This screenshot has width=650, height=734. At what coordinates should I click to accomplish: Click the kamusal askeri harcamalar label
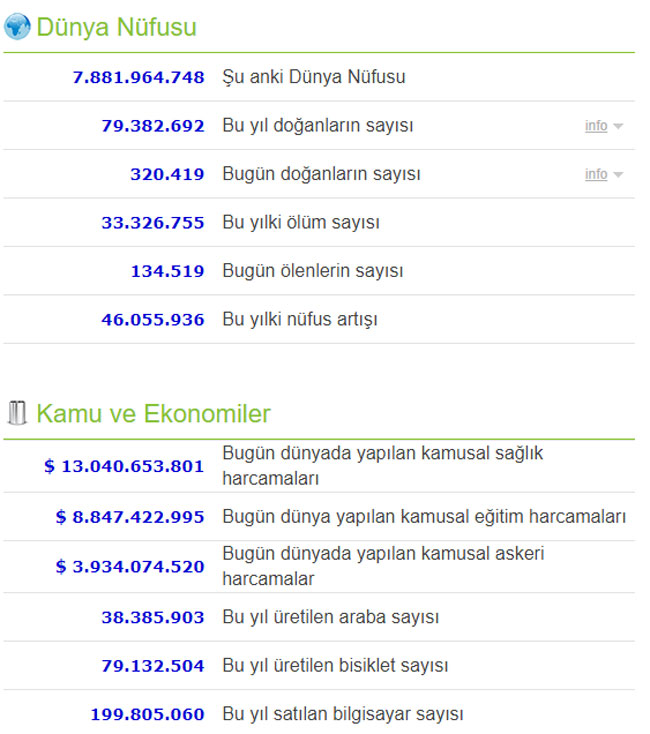pyautogui.click(x=382, y=566)
